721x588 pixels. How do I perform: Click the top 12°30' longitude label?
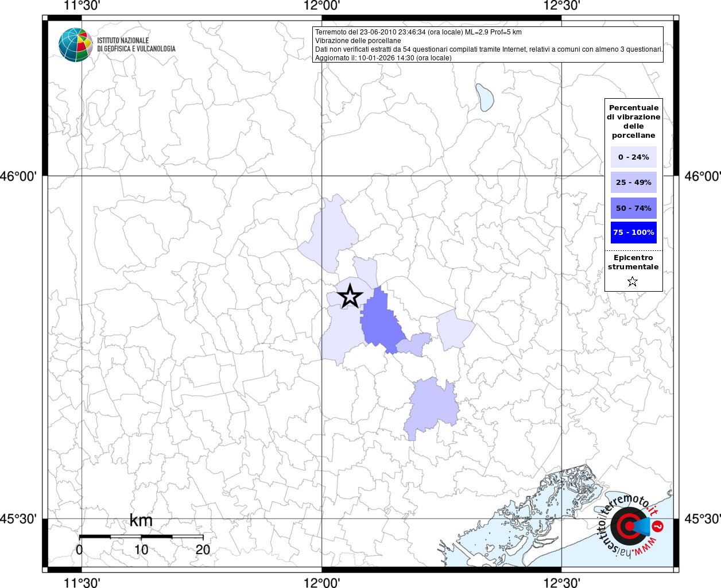[x=562, y=6]
